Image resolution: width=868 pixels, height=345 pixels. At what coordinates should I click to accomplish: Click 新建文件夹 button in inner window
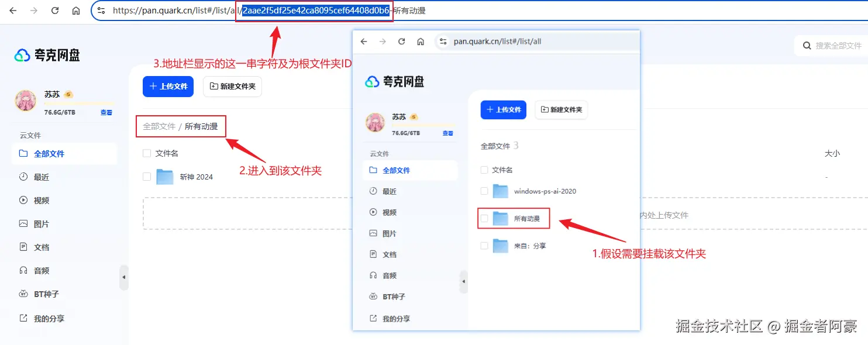tap(561, 109)
